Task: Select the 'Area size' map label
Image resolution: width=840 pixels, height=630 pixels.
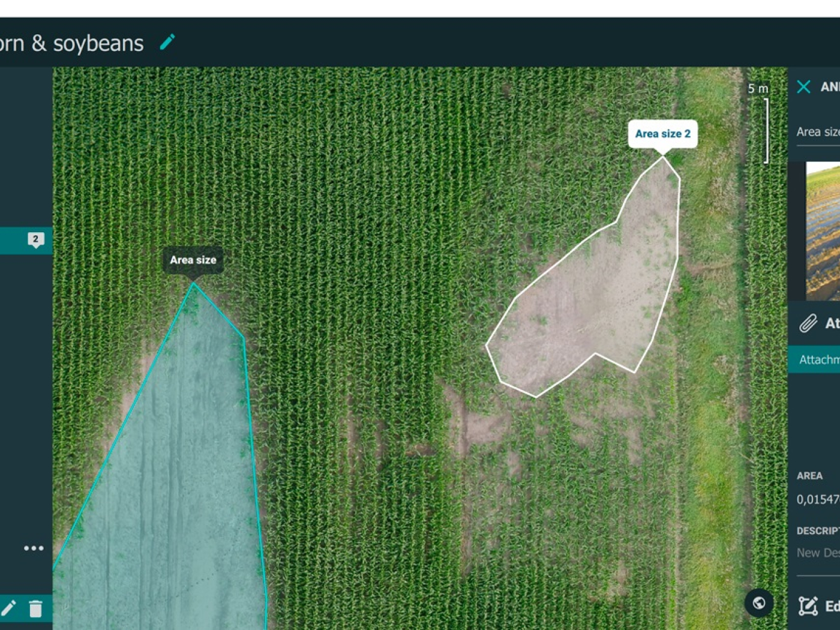Action: (x=193, y=260)
